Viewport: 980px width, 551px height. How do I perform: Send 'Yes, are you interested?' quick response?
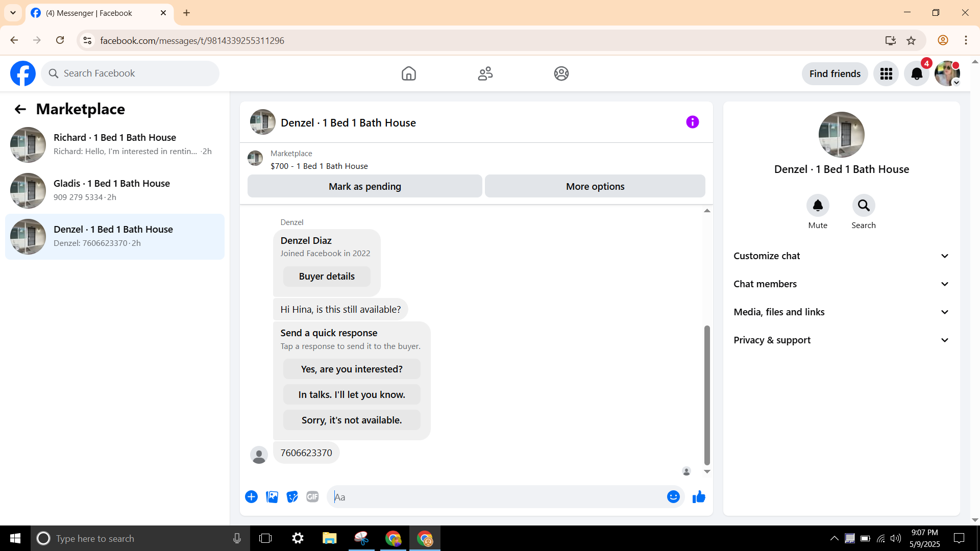[x=352, y=369]
